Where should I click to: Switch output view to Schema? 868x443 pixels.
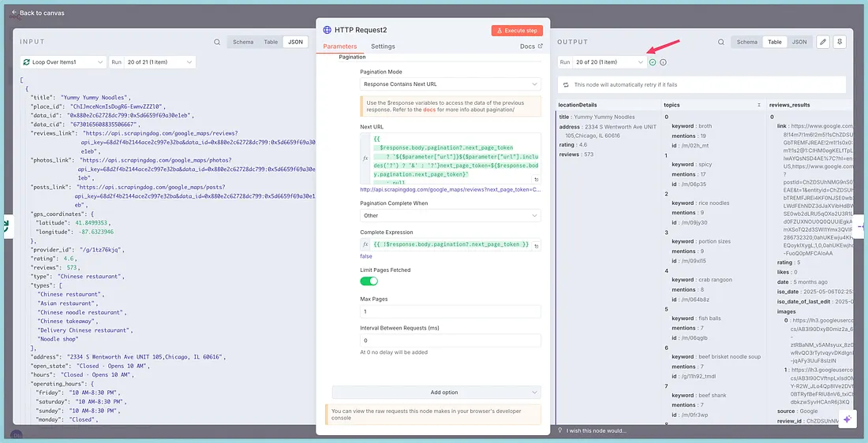point(746,42)
